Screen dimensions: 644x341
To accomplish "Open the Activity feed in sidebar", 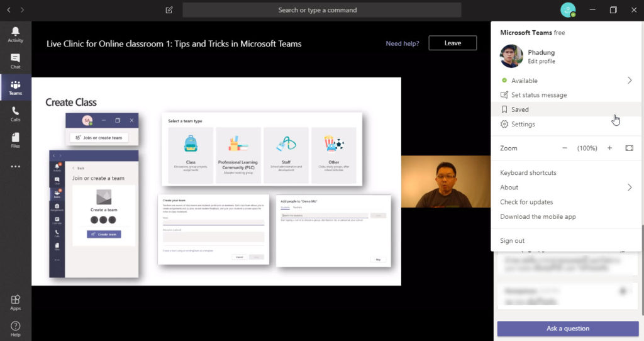I will click(15, 35).
